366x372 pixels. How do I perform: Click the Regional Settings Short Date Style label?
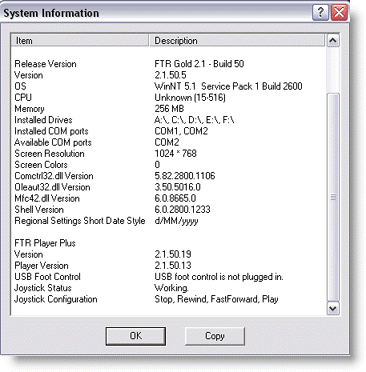pyautogui.click(x=80, y=221)
